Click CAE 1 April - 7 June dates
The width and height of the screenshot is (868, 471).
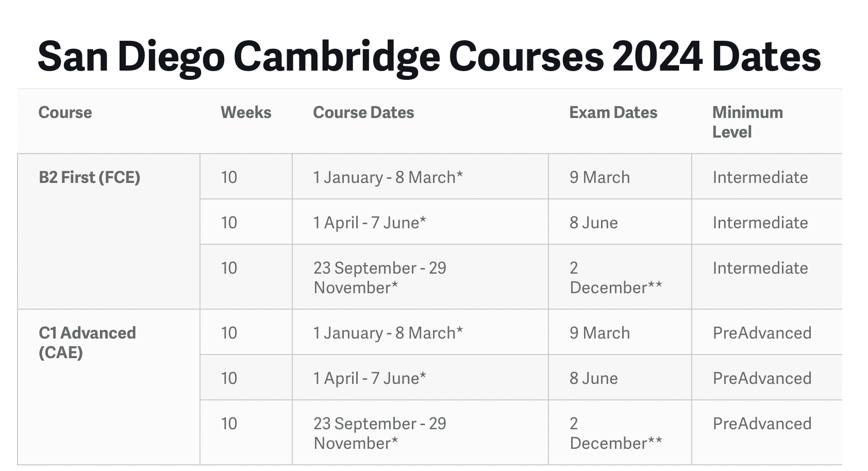[370, 378]
